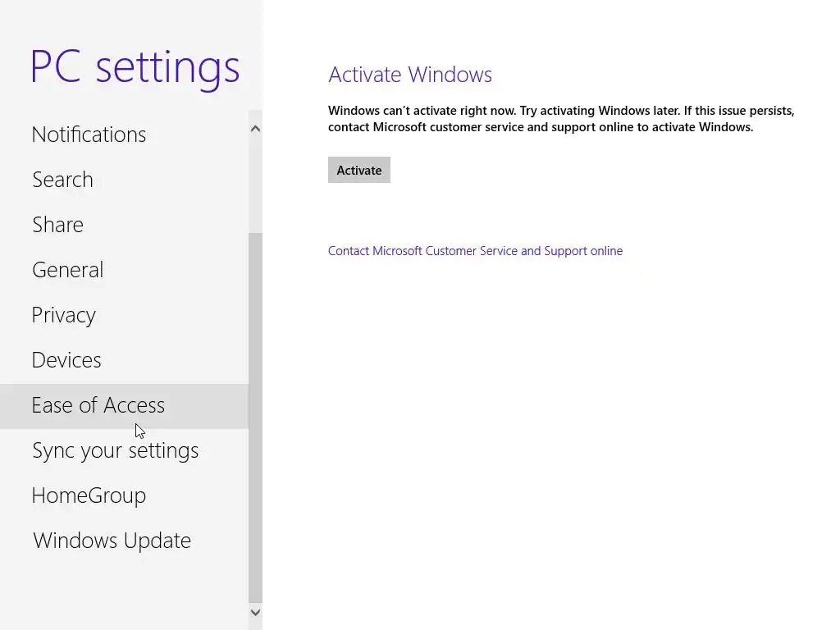Click the sidebar scroll up arrow

point(256,129)
